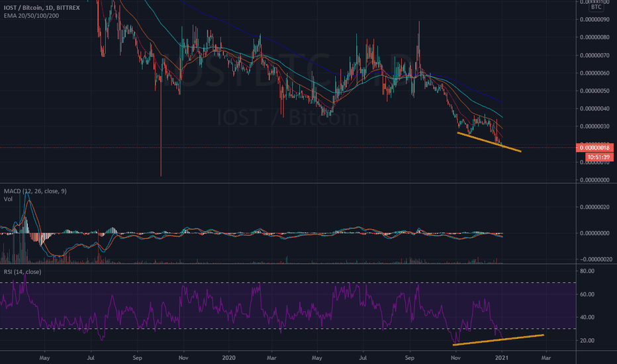Click the 0.00000060 price axis label

click(594, 73)
